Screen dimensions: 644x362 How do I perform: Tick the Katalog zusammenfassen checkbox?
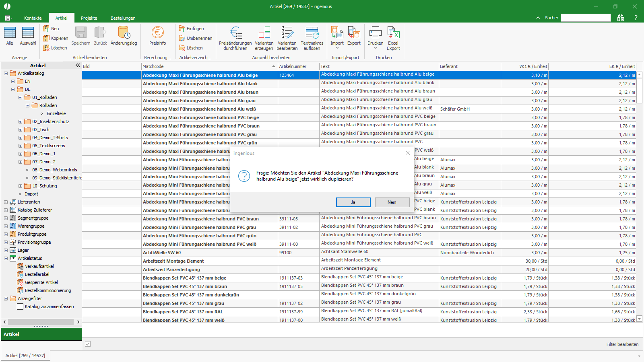coord(20,306)
